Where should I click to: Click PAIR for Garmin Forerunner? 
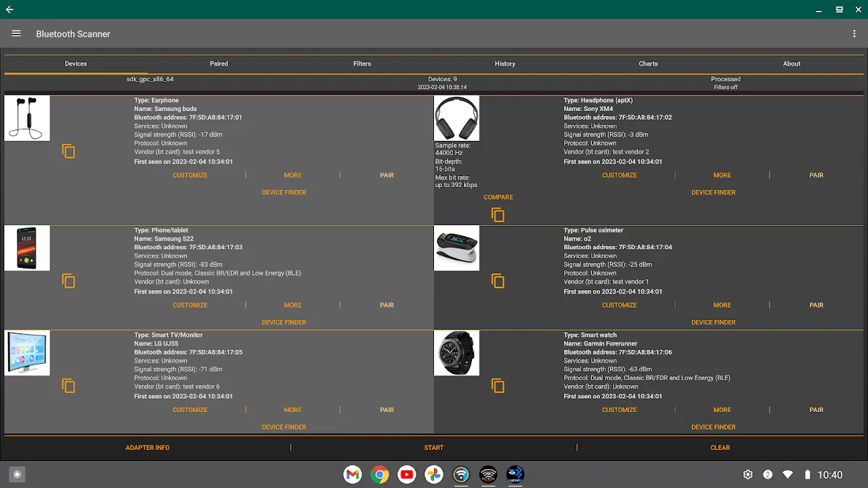click(816, 410)
